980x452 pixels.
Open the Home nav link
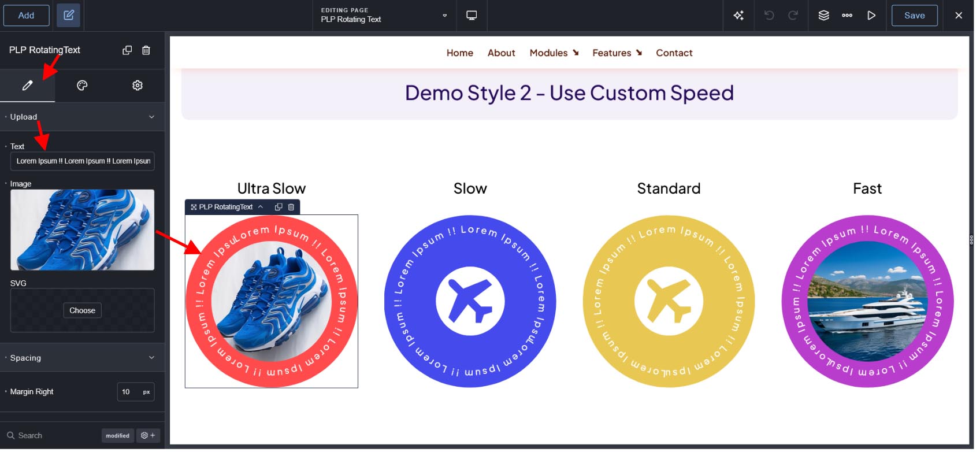click(460, 53)
